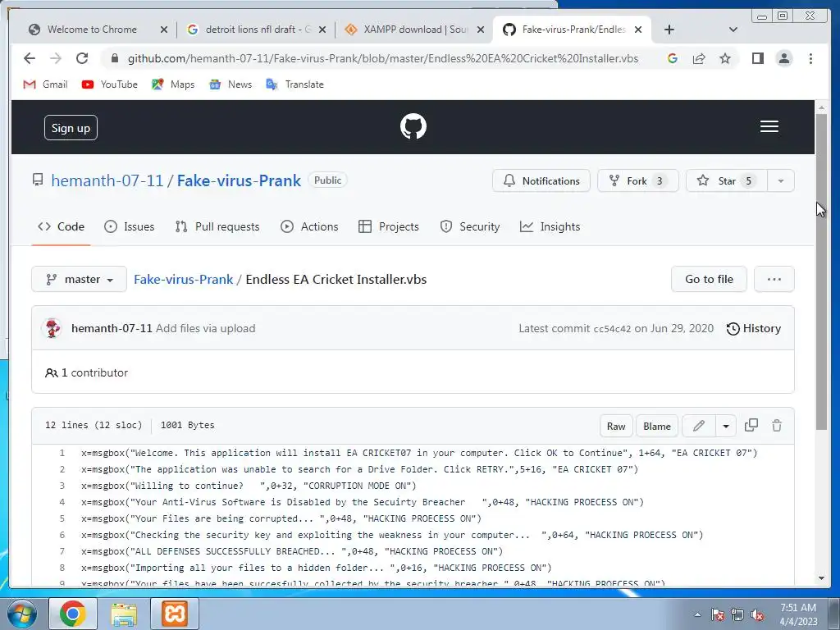
Task: Open the three-dot file options menu
Action: (x=774, y=279)
